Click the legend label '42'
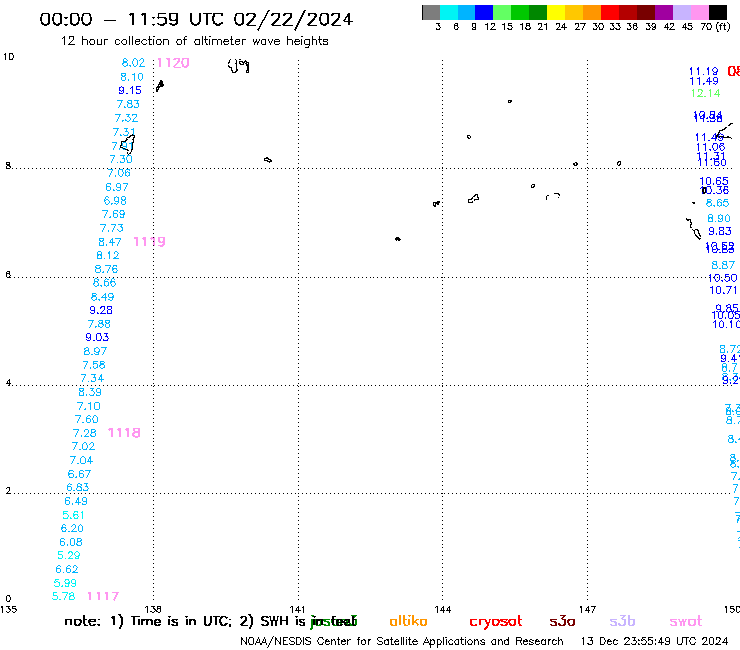Image resolution: width=740 pixels, height=650 pixels. (x=669, y=26)
